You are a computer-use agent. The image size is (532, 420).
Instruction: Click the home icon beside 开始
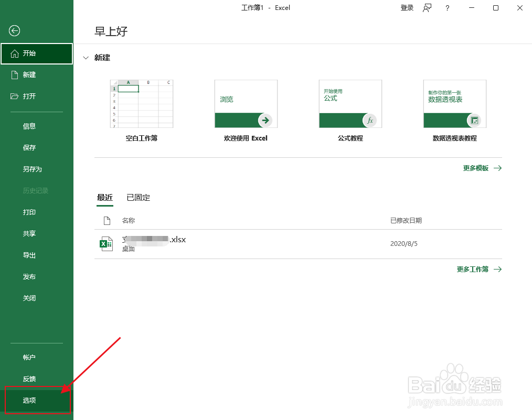(15, 53)
